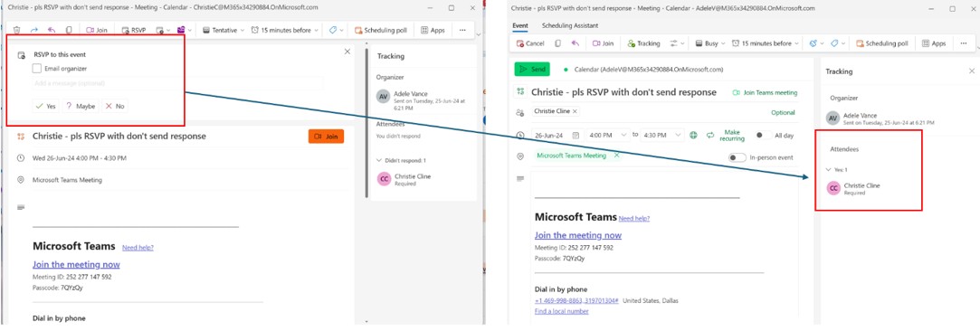
Task: Close the RSVP panel with X
Action: (347, 52)
